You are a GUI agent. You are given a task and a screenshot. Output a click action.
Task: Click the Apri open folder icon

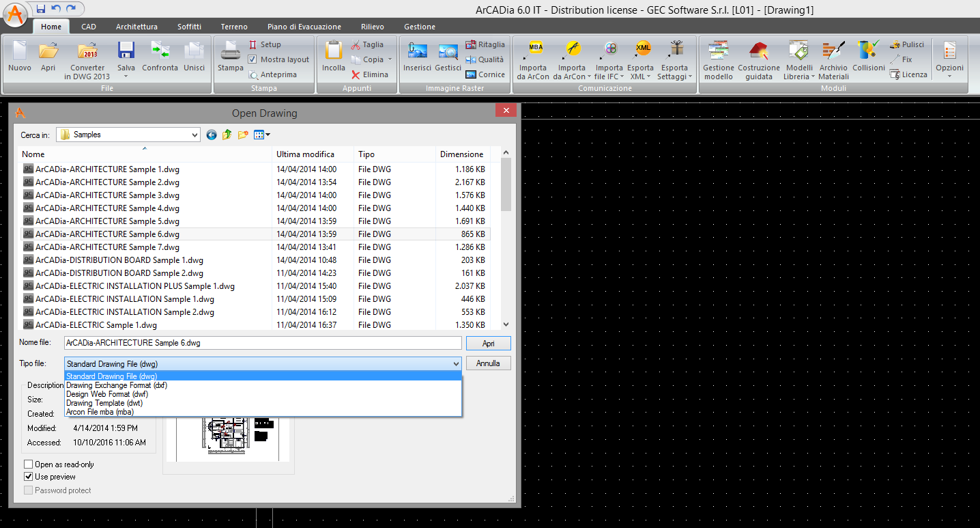(x=48, y=51)
